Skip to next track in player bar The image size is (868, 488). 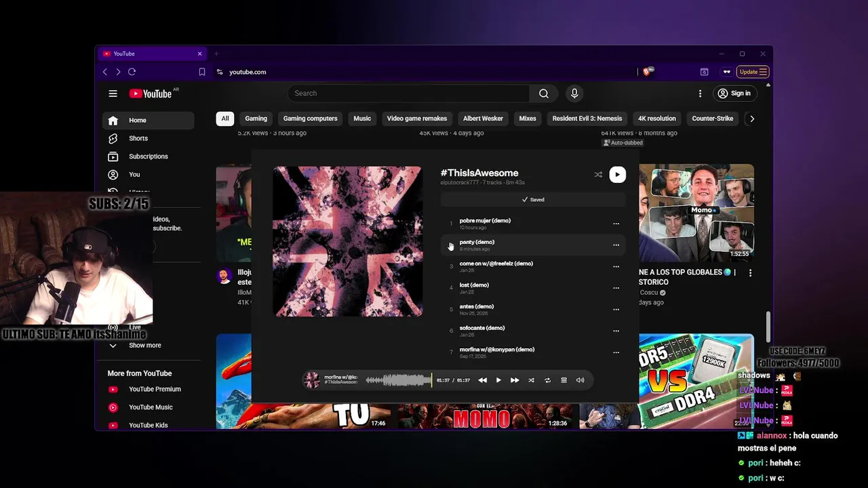click(515, 380)
